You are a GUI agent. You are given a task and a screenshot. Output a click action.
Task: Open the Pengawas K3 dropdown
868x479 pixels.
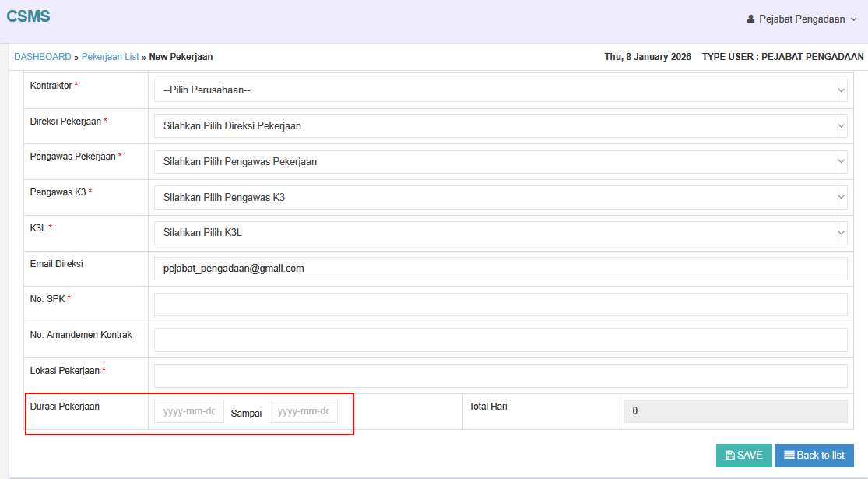click(500, 197)
